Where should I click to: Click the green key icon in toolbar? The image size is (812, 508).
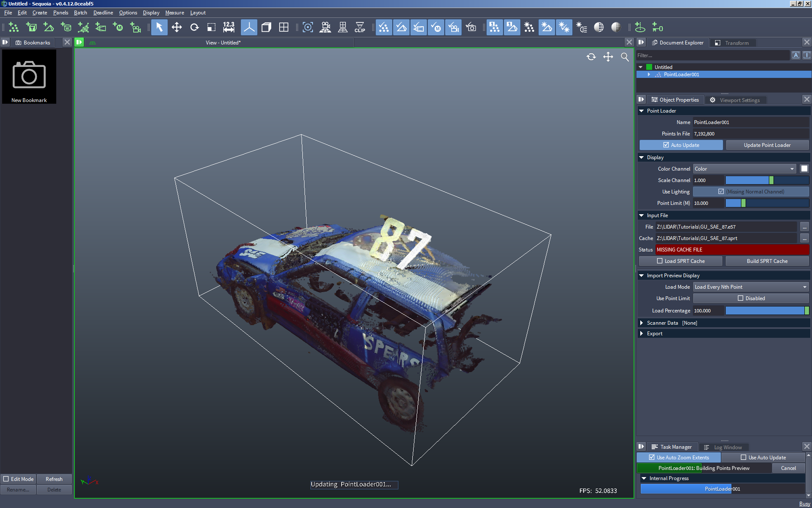658,28
